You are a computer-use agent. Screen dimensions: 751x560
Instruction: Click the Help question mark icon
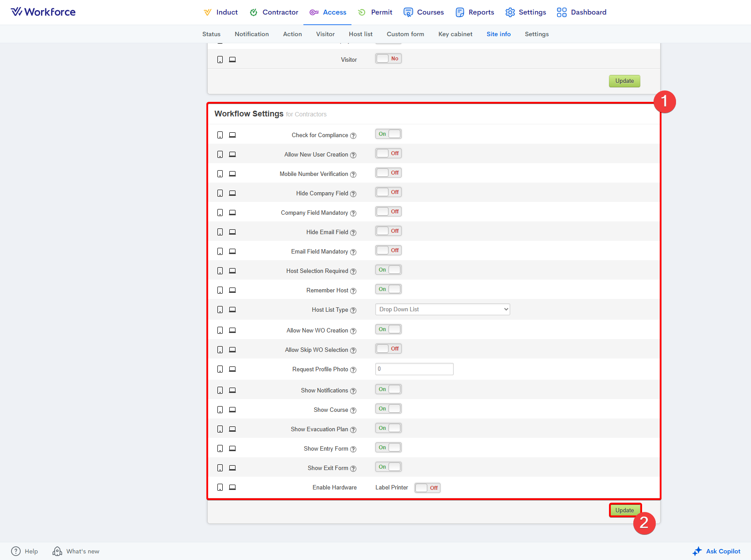coord(16,551)
